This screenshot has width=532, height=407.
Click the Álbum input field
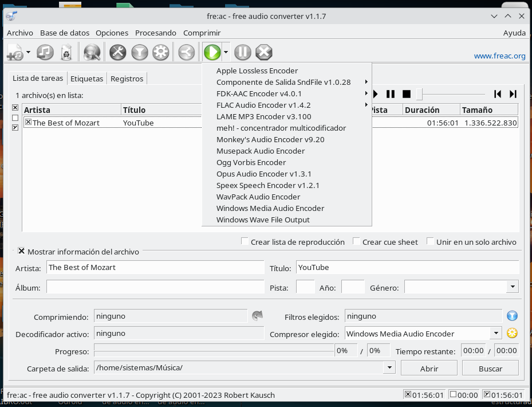155,287
